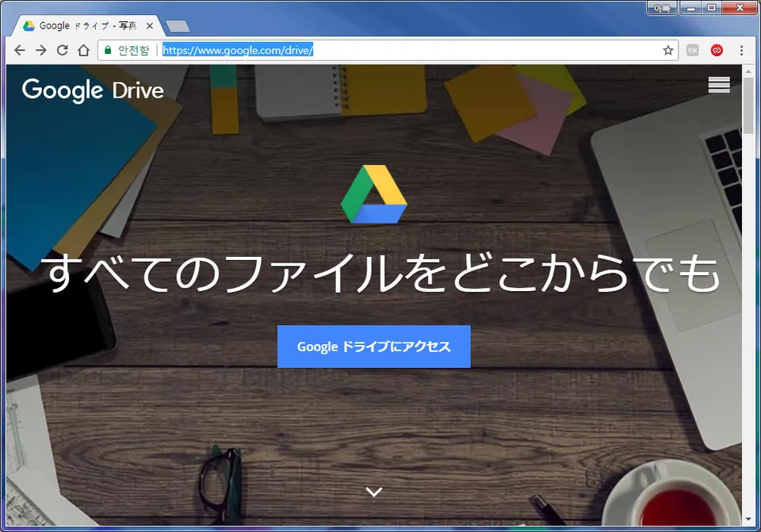Click the Chrome profile button '아빠'
This screenshot has width=761, height=532.
(661, 8)
